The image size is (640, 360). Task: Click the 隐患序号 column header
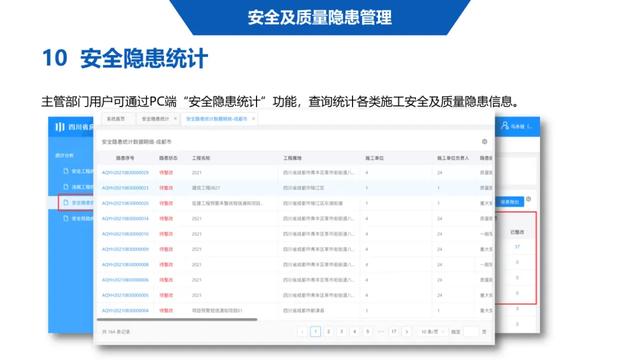[125, 158]
